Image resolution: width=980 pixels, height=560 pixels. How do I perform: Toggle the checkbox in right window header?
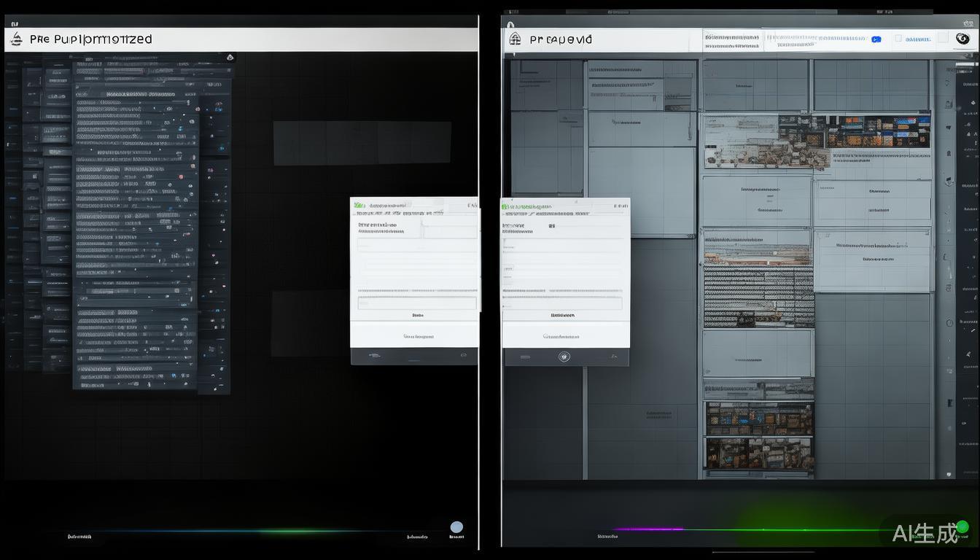898,39
